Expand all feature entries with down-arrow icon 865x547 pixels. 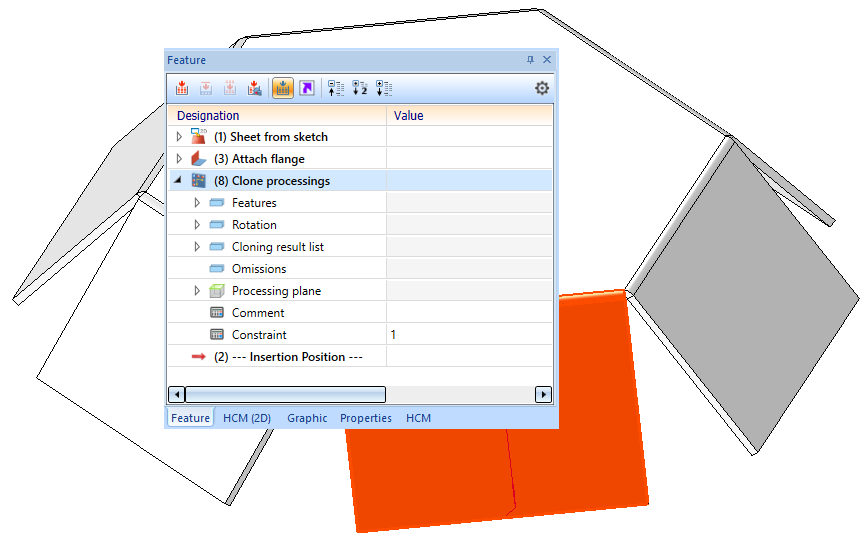(x=384, y=88)
